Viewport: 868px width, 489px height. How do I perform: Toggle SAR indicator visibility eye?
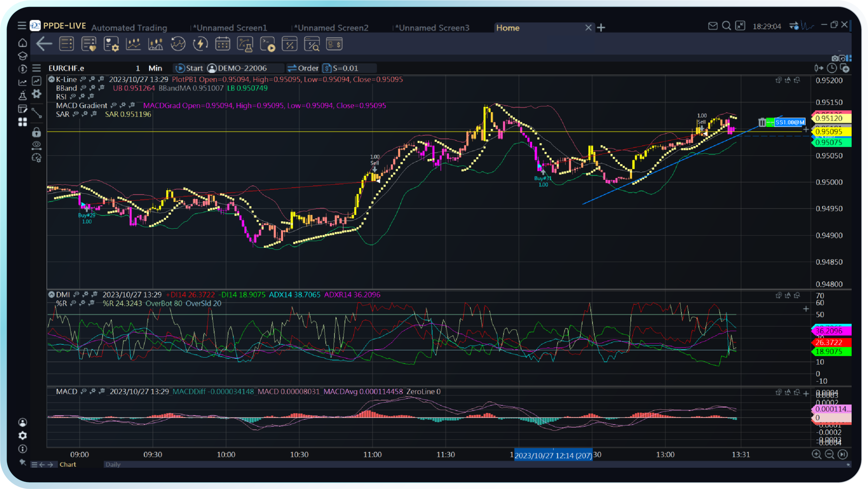click(x=75, y=114)
